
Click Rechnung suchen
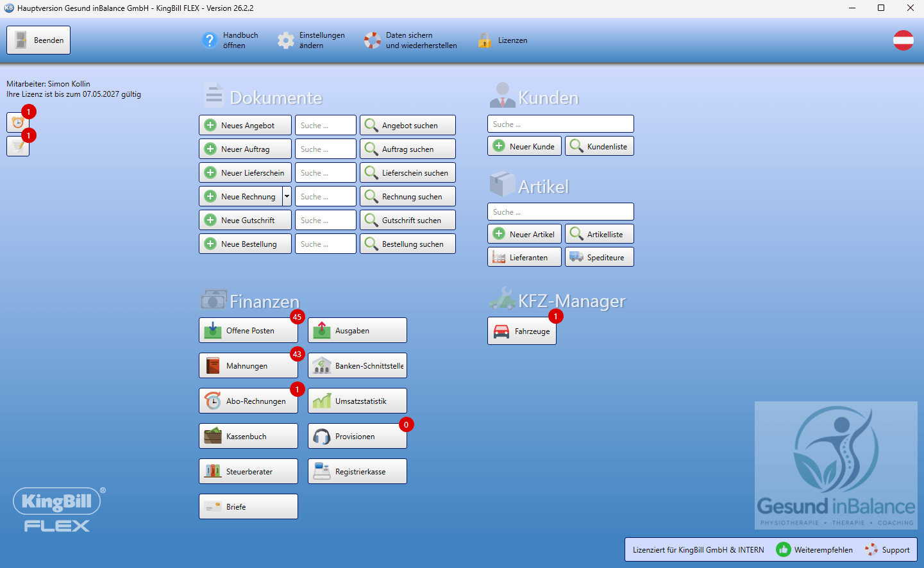(408, 196)
